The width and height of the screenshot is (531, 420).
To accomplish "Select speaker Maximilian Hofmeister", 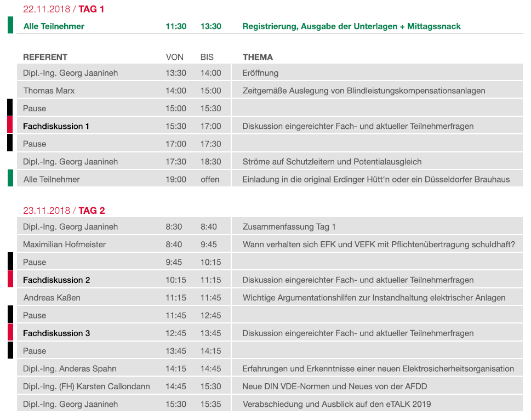I will [x=65, y=245].
